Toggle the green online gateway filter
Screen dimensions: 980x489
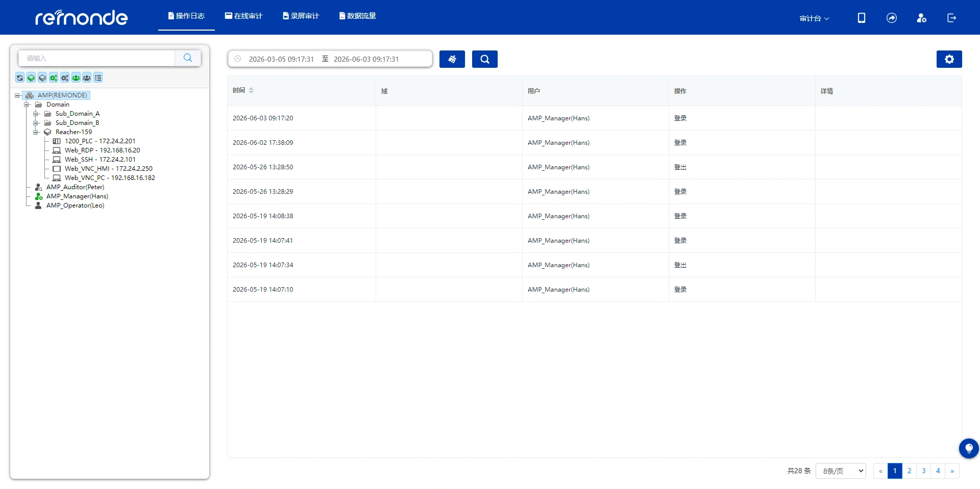31,78
